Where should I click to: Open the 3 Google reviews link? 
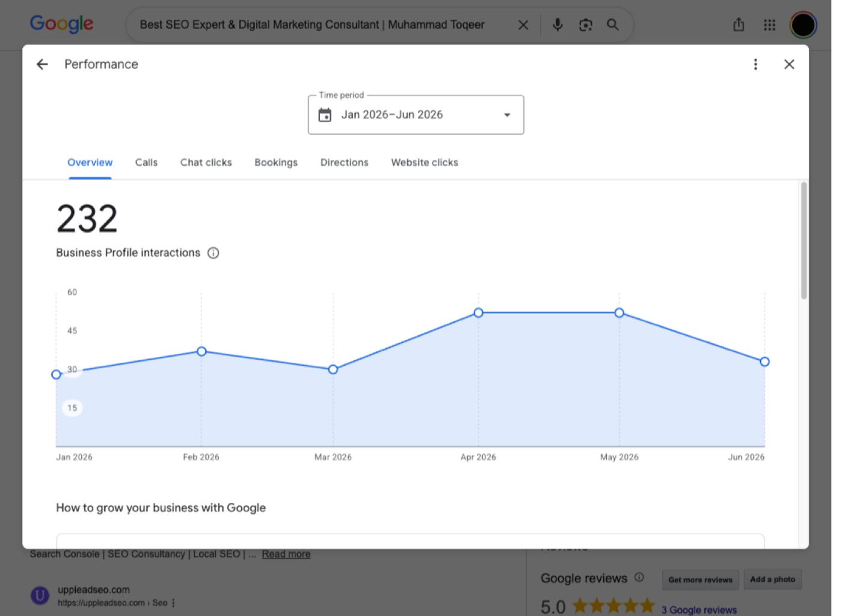[x=699, y=610]
